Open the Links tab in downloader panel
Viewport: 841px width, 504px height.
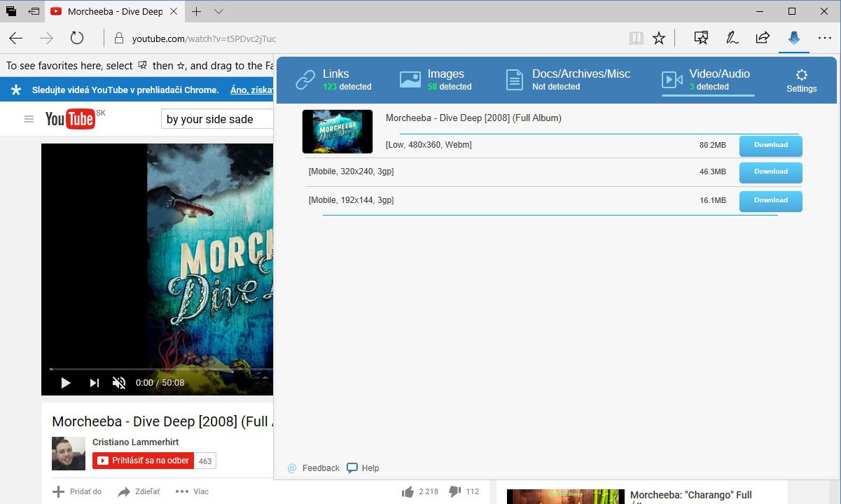[333, 80]
